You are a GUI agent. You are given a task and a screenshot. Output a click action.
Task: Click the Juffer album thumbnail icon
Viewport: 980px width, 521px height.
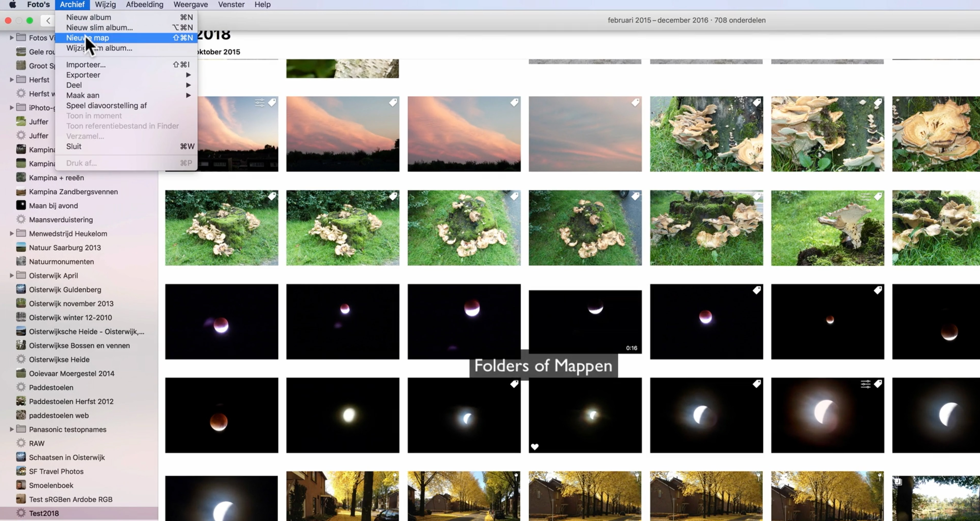point(21,121)
